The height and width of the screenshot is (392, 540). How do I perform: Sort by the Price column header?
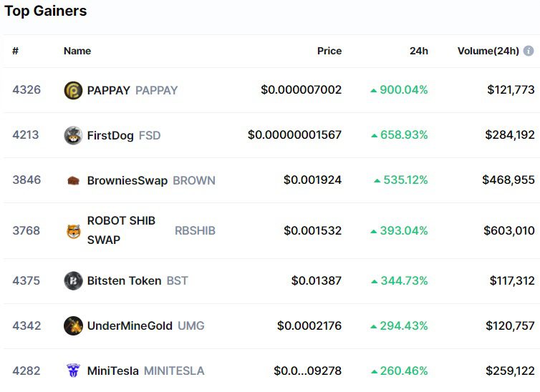point(329,51)
